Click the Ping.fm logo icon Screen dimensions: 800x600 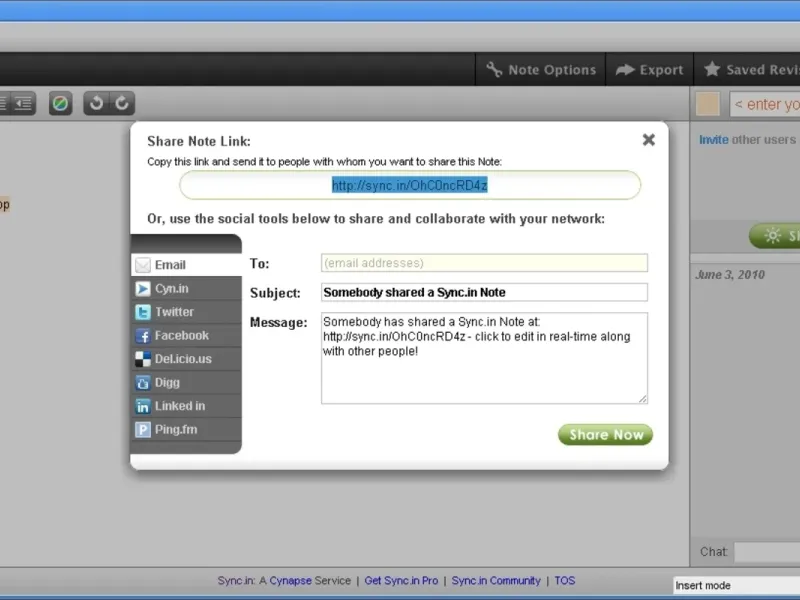143,430
